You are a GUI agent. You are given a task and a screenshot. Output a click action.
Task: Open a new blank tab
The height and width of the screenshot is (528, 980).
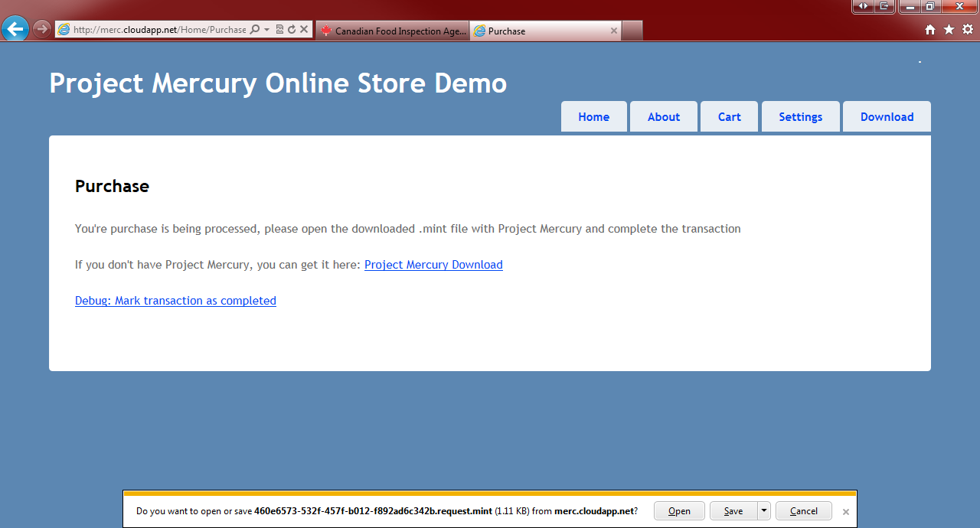click(x=632, y=31)
